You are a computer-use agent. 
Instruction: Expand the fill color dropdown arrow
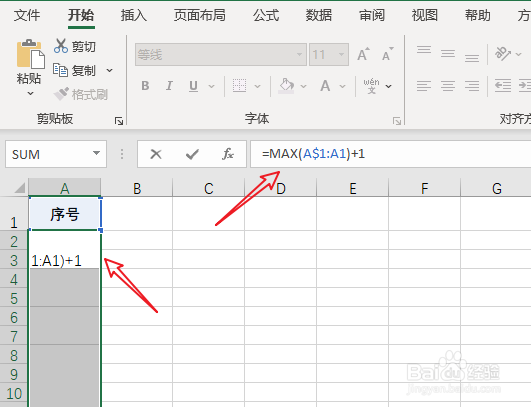tap(303, 86)
